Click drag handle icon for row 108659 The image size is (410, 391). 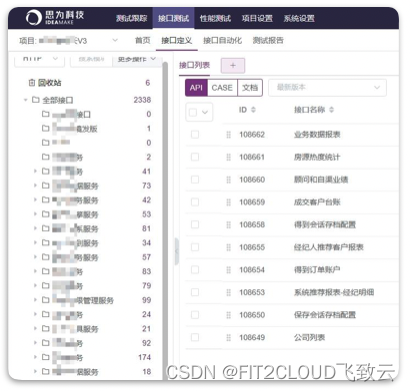228,202
